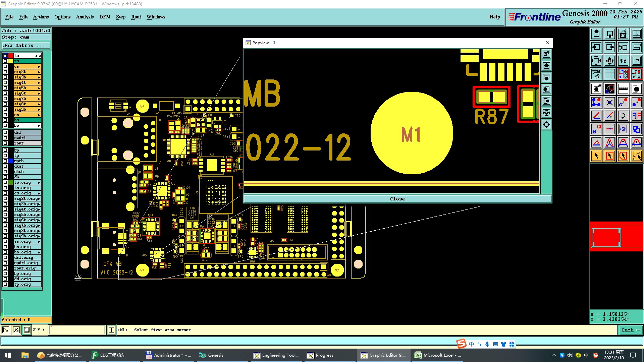Click the bottom four-way arrows icon in Popview toolbar
The width and height of the screenshot is (644, 362).
(x=546, y=125)
